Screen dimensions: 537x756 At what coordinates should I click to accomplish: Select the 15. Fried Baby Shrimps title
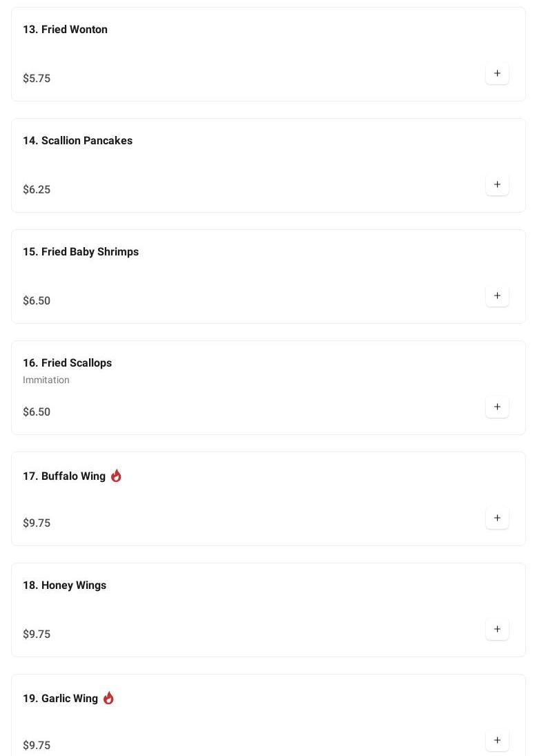pyautogui.click(x=81, y=252)
